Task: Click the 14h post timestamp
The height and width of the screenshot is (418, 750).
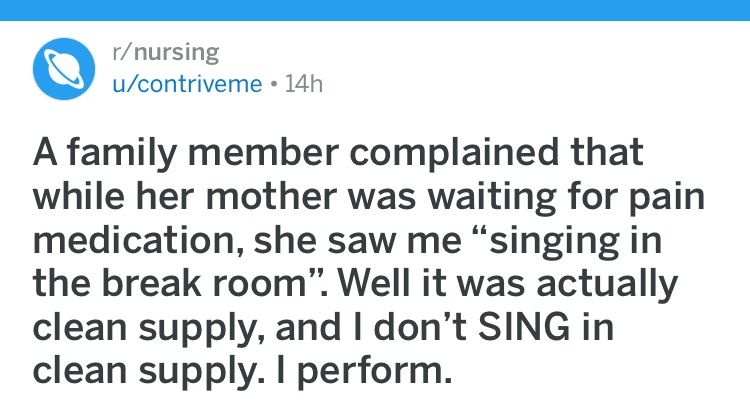Action: 304,84
